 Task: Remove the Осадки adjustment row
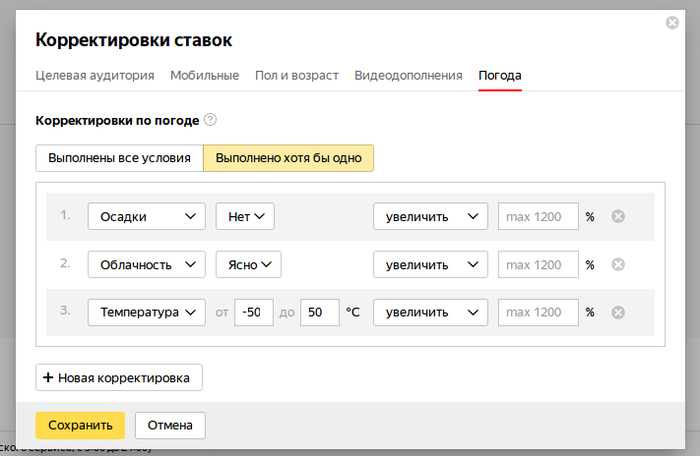pos(618,217)
